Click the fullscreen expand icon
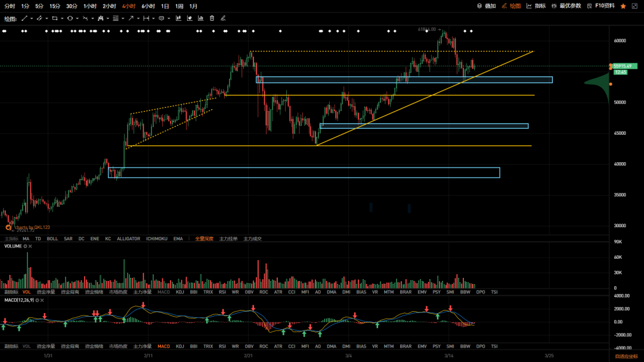 634,6
